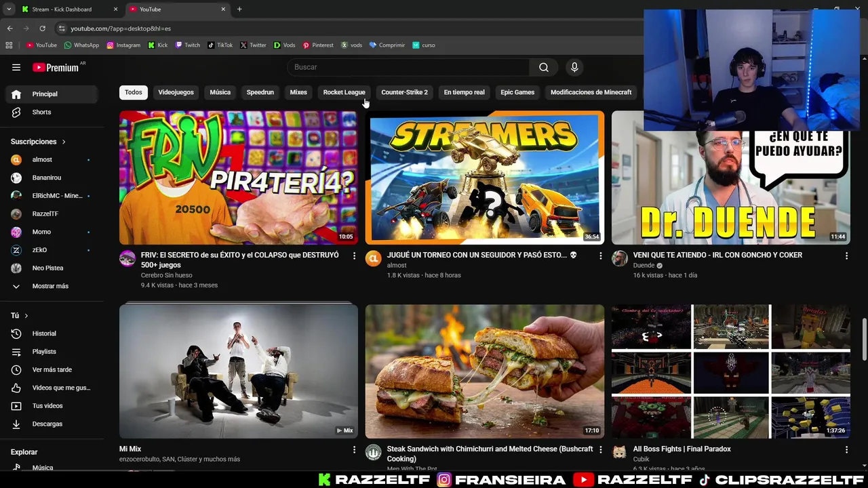Select the Speedrun filter chip
This screenshot has height=488, width=868.
260,92
